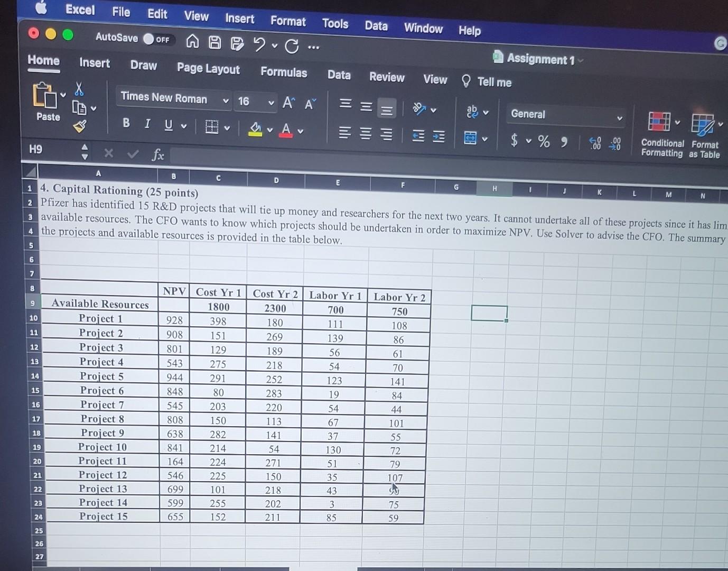Toggle Align Right

[387, 135]
